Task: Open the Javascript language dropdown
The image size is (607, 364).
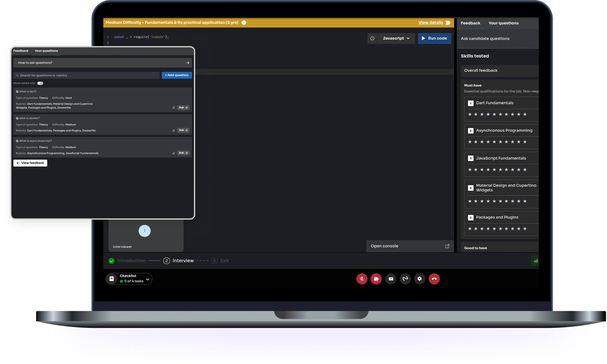Action: pos(396,38)
